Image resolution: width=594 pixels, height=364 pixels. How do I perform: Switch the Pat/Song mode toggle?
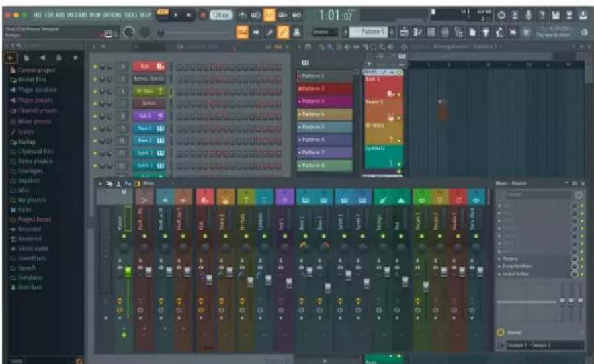pyautogui.click(x=163, y=15)
